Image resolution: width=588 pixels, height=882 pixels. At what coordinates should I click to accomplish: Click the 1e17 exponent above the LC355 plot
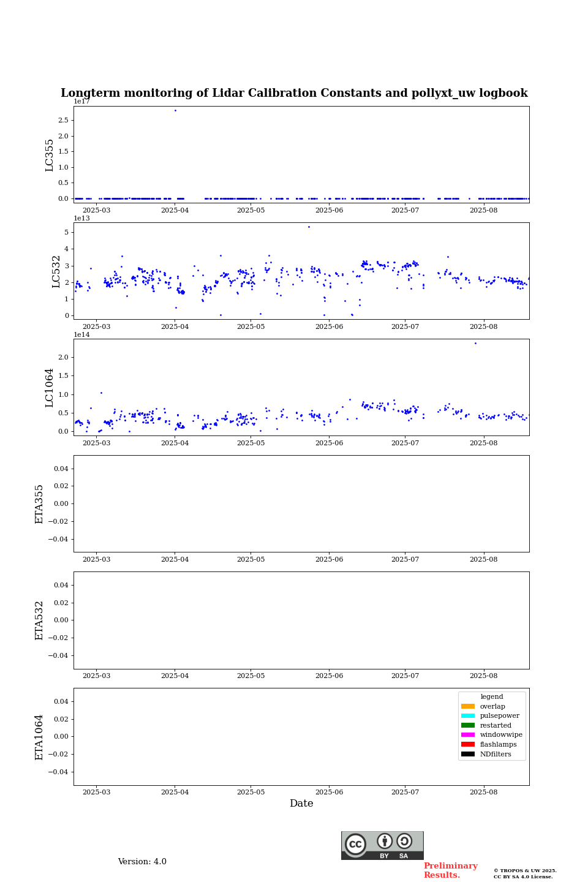[81, 102]
